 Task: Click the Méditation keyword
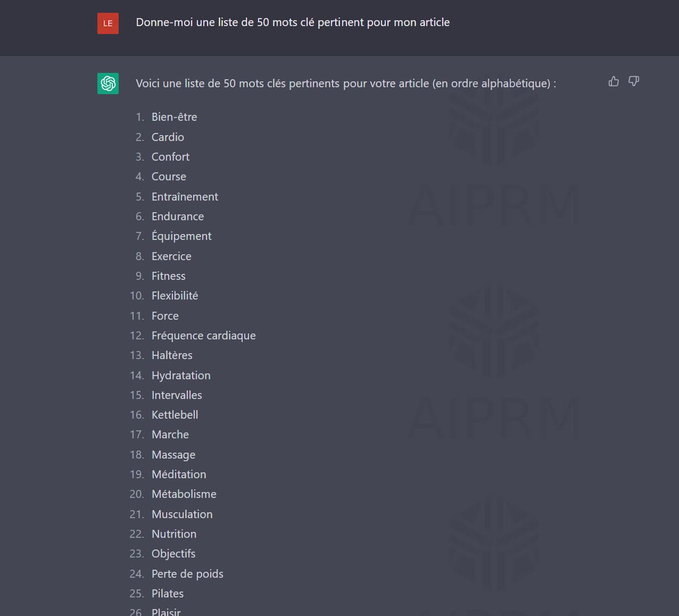click(x=179, y=475)
